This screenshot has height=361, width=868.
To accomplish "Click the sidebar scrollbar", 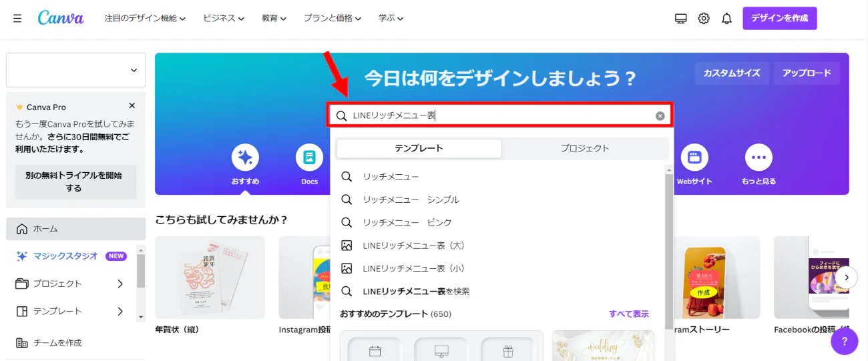I will pyautogui.click(x=141, y=270).
